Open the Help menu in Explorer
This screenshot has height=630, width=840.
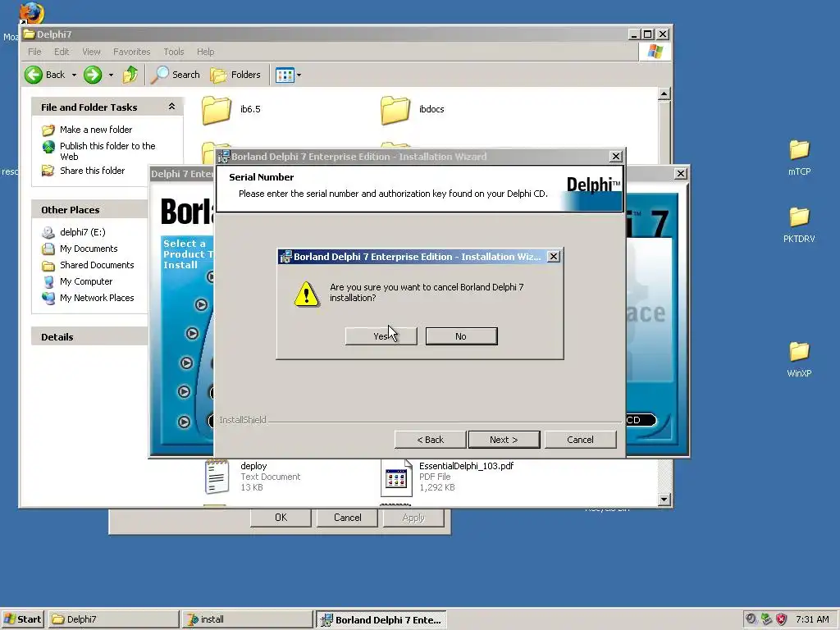205,52
